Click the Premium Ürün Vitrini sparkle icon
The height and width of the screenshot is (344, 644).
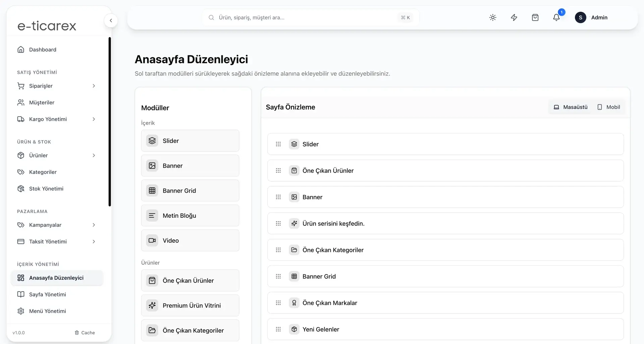(x=152, y=305)
